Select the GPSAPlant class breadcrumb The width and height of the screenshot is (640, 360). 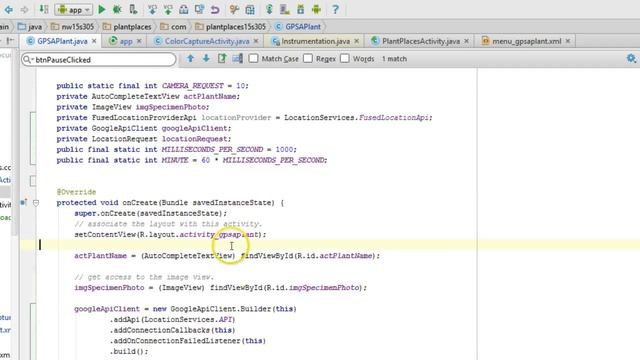pos(298,27)
